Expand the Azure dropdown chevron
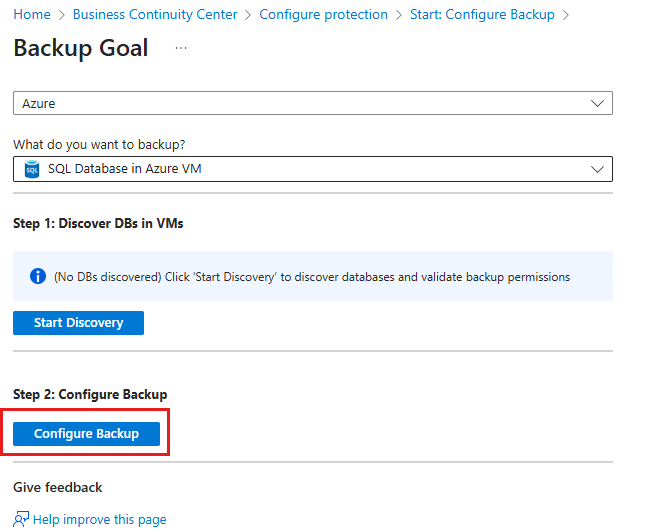The width and height of the screenshot is (646, 532). [x=598, y=104]
